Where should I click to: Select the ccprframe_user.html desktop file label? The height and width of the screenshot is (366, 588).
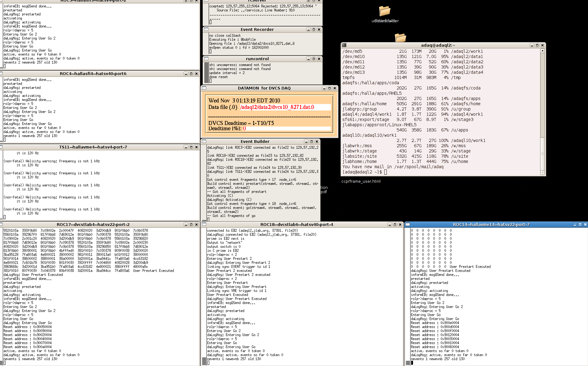pos(361,181)
